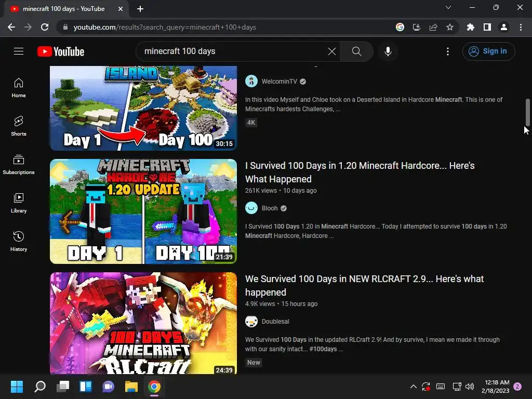
Task: Open Shorts from the sidebar
Action: [19, 126]
